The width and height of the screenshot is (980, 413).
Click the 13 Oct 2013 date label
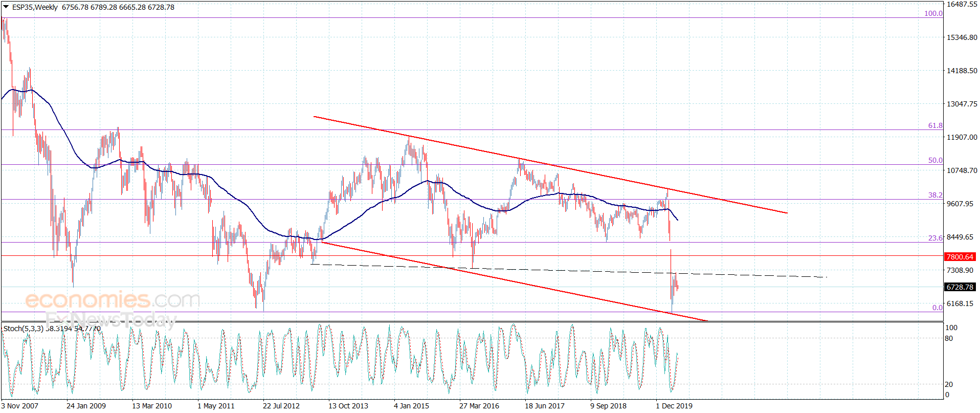[348, 406]
